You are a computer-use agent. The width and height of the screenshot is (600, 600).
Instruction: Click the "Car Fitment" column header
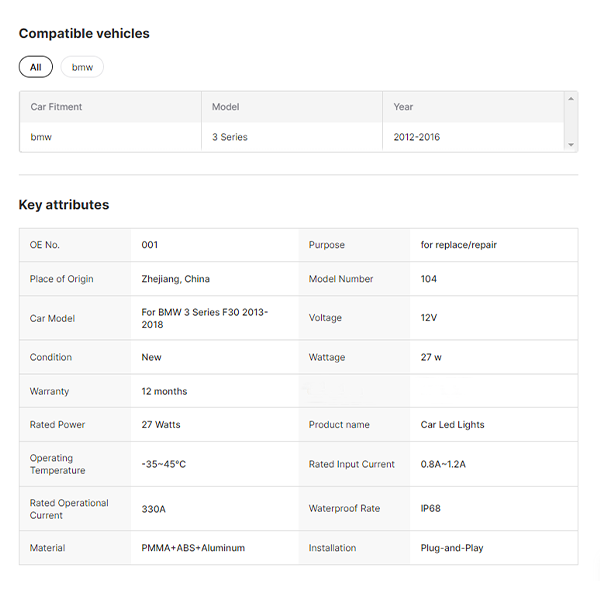(56, 107)
